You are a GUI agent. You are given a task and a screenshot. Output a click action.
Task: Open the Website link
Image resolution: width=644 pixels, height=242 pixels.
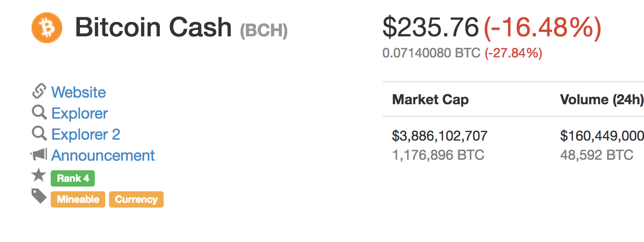[x=78, y=92]
